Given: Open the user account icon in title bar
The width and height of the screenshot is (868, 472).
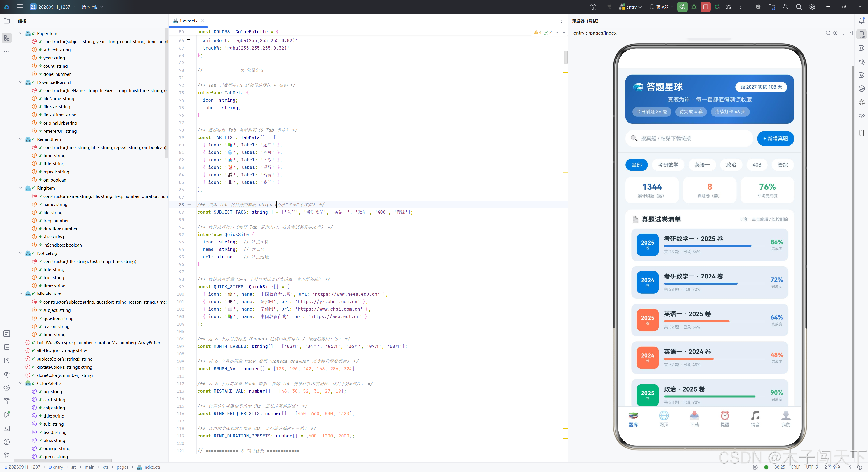Looking at the screenshot, I should pos(785,7).
